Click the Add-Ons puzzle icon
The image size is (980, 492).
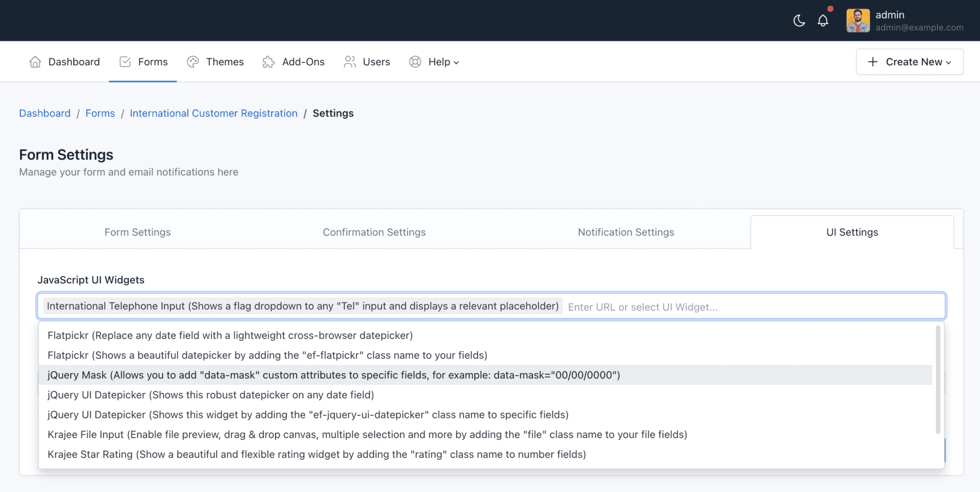(268, 62)
